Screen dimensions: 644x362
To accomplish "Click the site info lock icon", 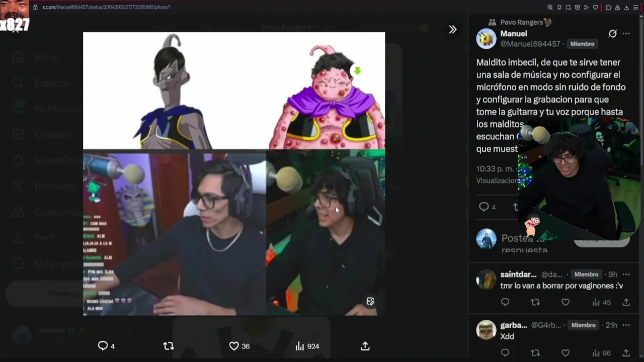I will pyautogui.click(x=35, y=8).
